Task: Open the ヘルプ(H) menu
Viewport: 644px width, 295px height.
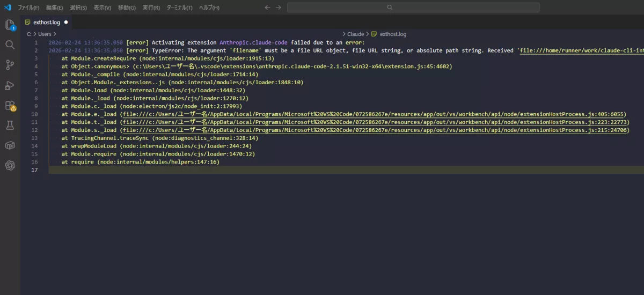Action: 209,8
